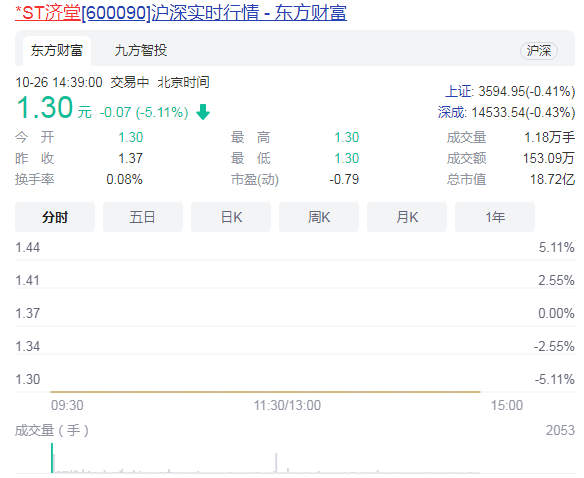Open the 深成 index link
The height and width of the screenshot is (478, 584).
point(452,112)
